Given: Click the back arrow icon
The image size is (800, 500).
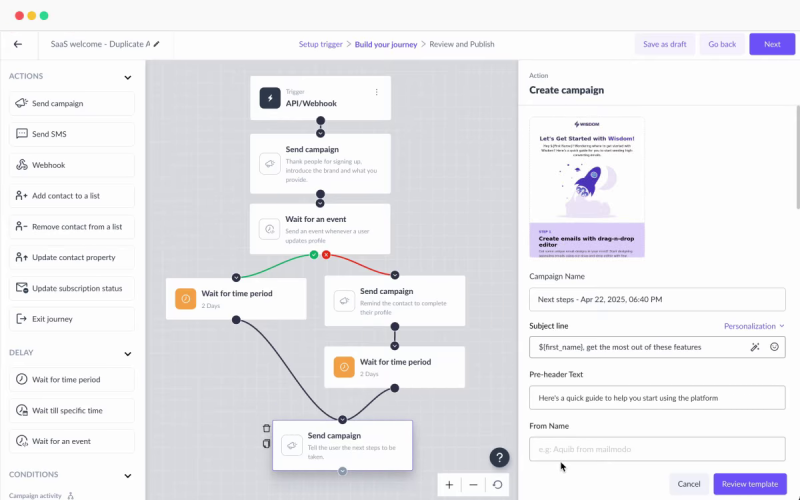Looking at the screenshot, I should point(18,44).
